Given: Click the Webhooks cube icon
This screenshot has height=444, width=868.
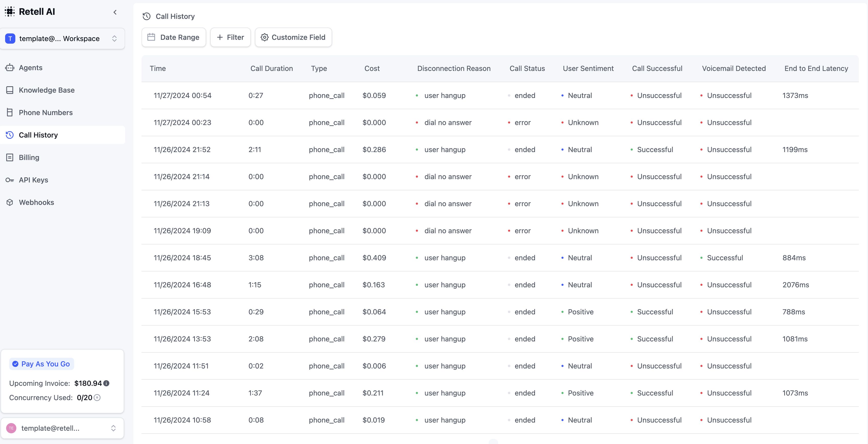Looking at the screenshot, I should coord(10,202).
